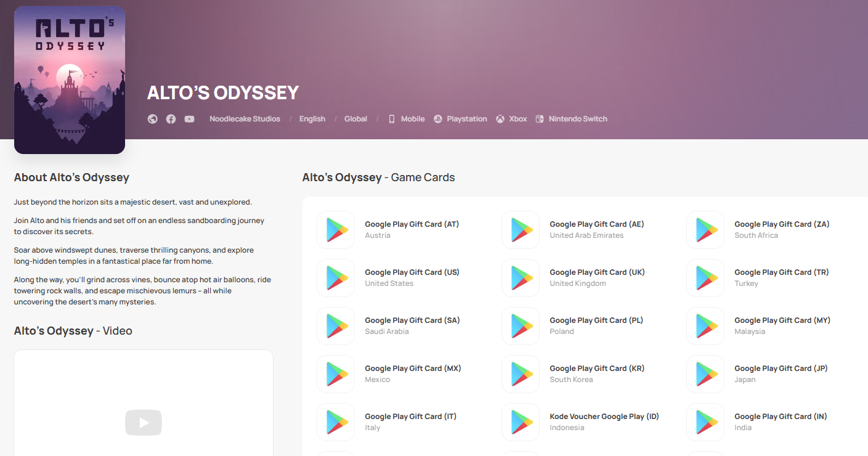Click the Alto's Odyssey - Game Cards heading
This screenshot has width=868, height=456.
coord(378,177)
